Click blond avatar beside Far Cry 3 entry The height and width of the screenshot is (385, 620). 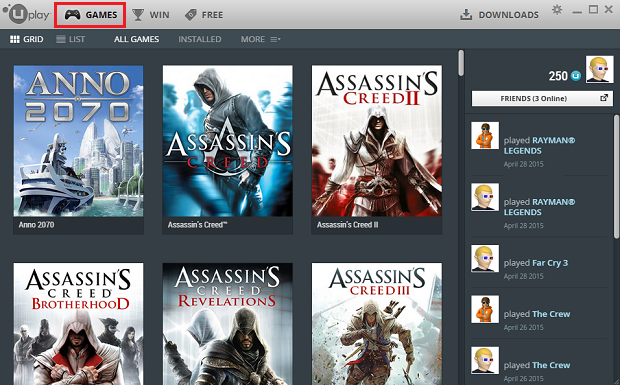click(x=485, y=259)
